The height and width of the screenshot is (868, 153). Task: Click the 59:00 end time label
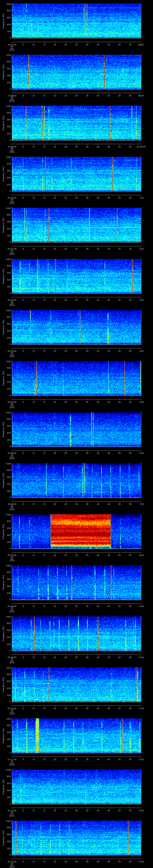(x=141, y=96)
